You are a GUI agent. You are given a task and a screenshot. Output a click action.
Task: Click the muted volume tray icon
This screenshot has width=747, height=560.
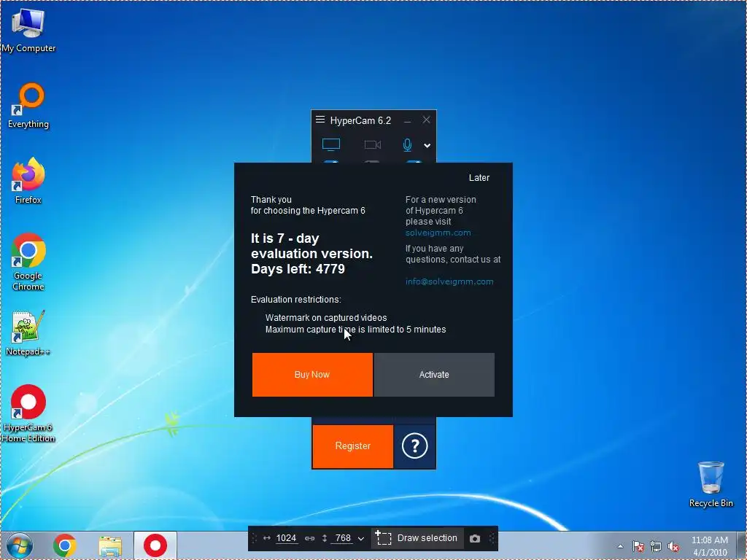(x=673, y=547)
